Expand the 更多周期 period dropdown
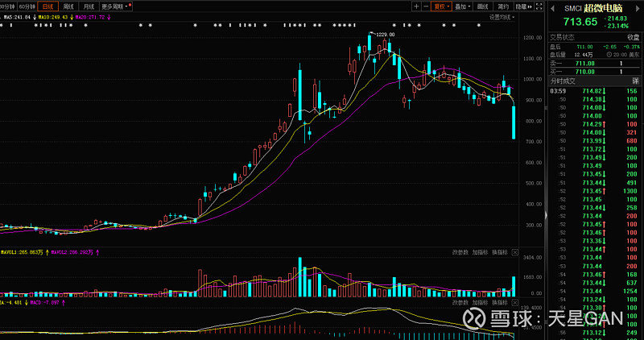Screen dimensions: 644x340 pyautogui.click(x=116, y=6)
